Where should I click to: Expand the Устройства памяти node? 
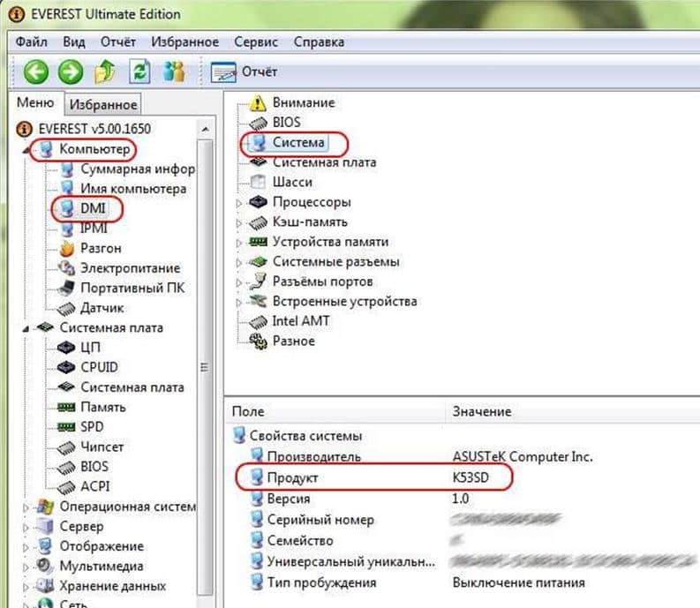[x=237, y=242]
